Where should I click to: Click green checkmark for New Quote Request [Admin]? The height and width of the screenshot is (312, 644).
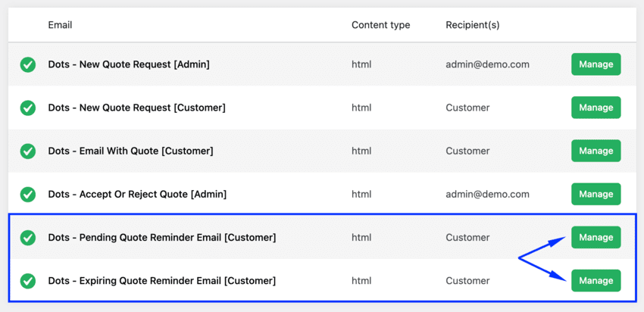(28, 64)
